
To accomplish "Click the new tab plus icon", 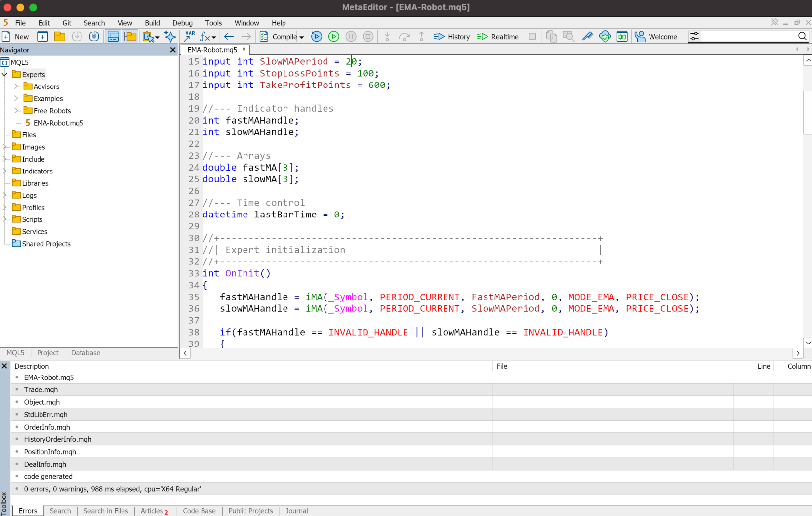I will coord(42,37).
